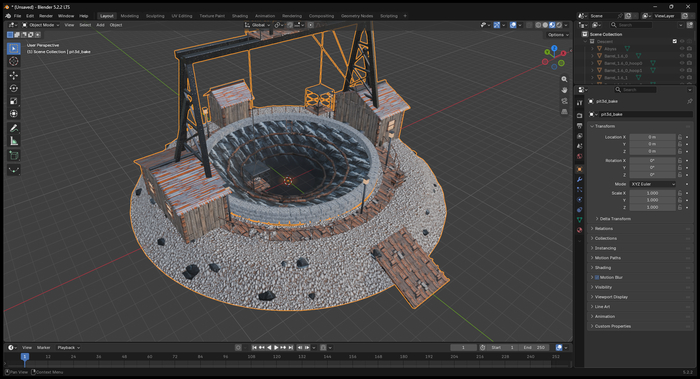Select the Move tool in toolbar

[14, 75]
